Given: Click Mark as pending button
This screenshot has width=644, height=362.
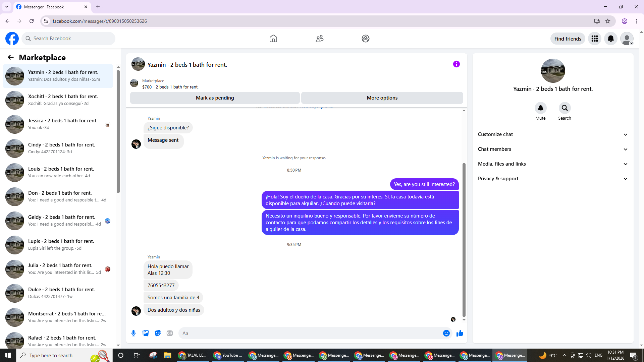Looking at the screenshot, I should 215,98.
